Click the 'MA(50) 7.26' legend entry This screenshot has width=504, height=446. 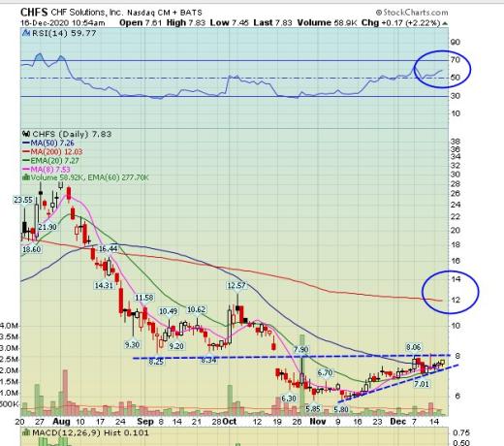(x=52, y=143)
